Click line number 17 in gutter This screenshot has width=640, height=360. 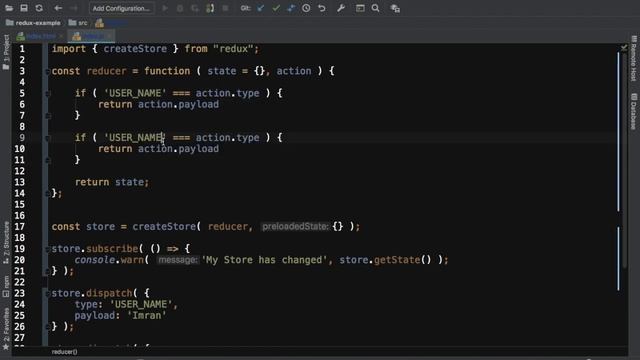coord(20,227)
